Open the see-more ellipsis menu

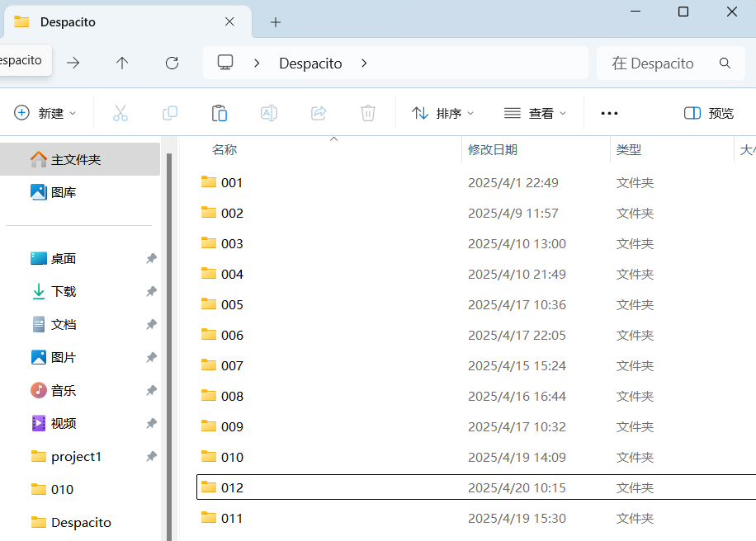click(x=609, y=113)
